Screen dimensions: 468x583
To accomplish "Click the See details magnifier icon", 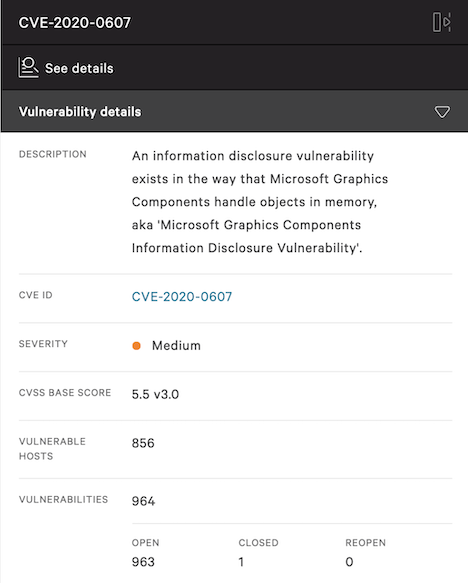I will pyautogui.click(x=28, y=68).
